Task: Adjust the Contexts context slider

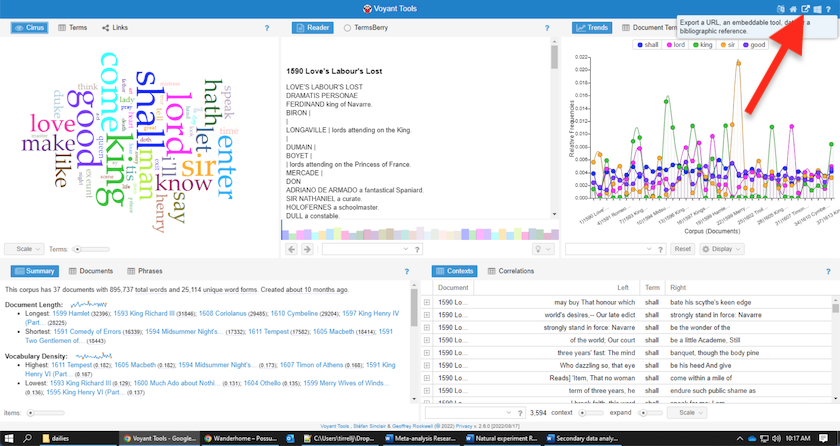Action: pos(591,413)
